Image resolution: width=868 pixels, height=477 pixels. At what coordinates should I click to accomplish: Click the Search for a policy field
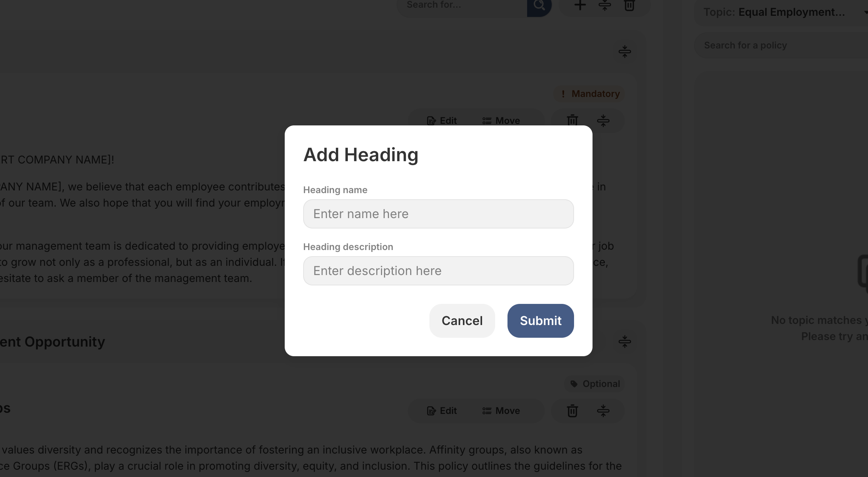tap(781, 45)
